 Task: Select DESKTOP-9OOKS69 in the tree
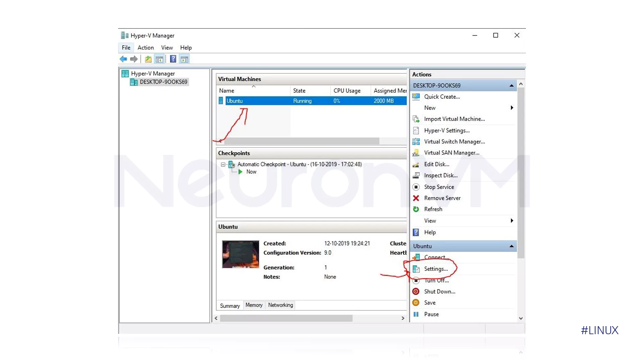point(163,82)
